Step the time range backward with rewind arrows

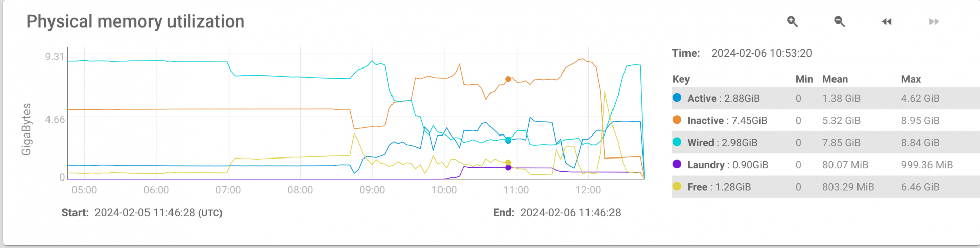click(x=887, y=21)
